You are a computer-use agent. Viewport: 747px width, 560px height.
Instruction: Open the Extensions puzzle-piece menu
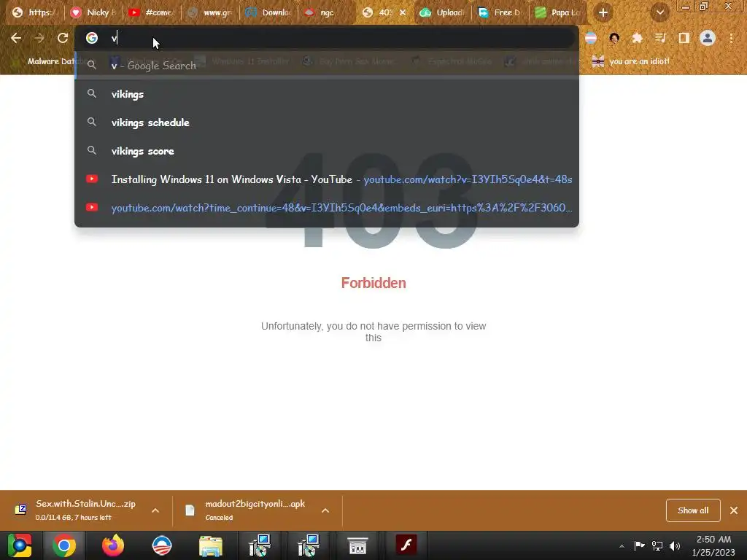(x=638, y=38)
